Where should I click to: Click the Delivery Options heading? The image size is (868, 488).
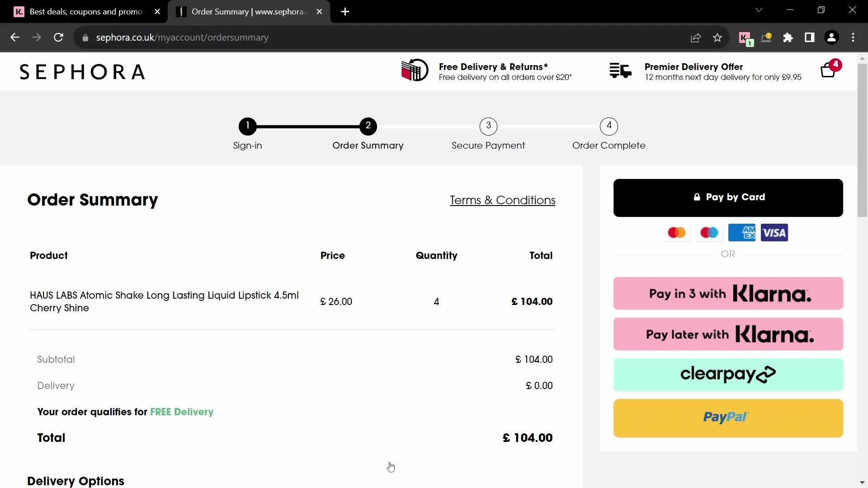(x=75, y=481)
